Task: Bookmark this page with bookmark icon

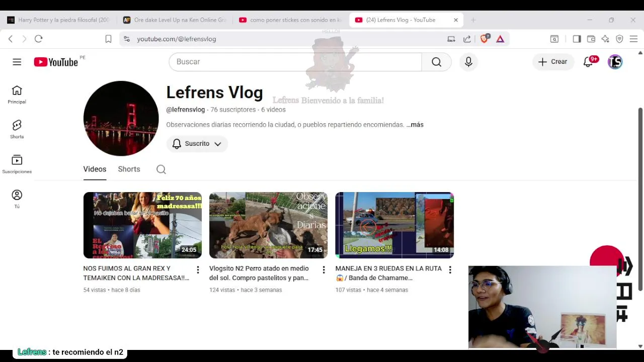Action: tap(108, 39)
